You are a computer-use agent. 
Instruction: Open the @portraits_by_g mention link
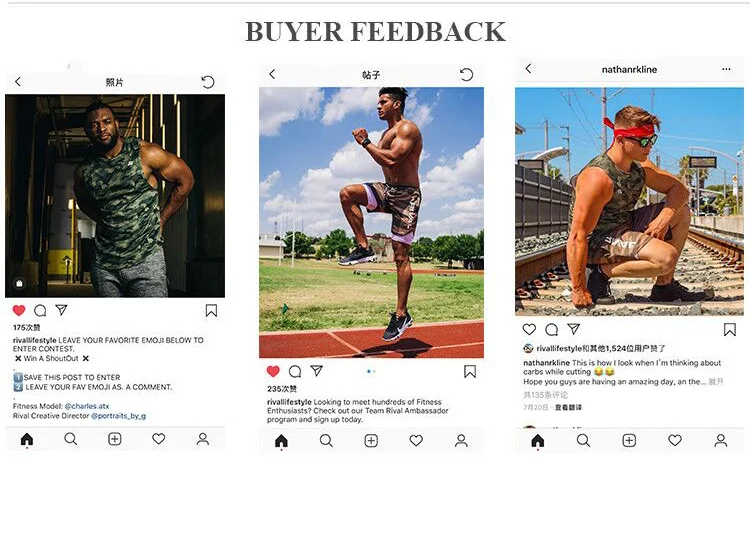[x=119, y=416]
